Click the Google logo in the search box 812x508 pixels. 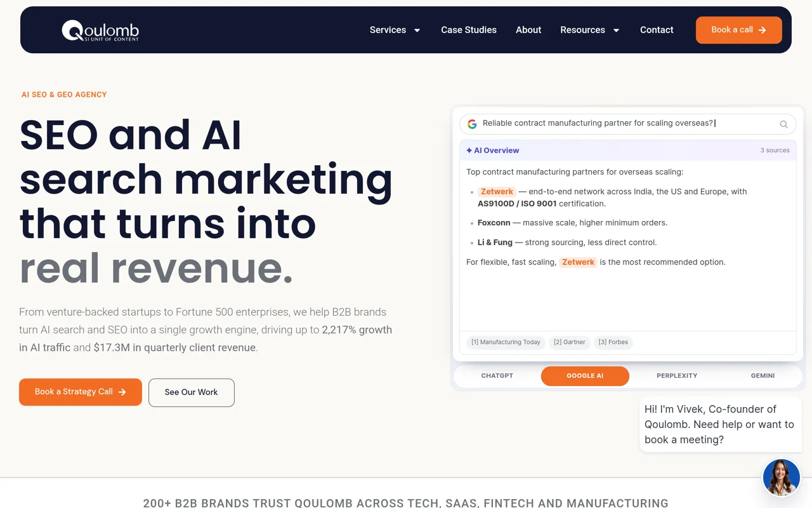click(x=472, y=124)
